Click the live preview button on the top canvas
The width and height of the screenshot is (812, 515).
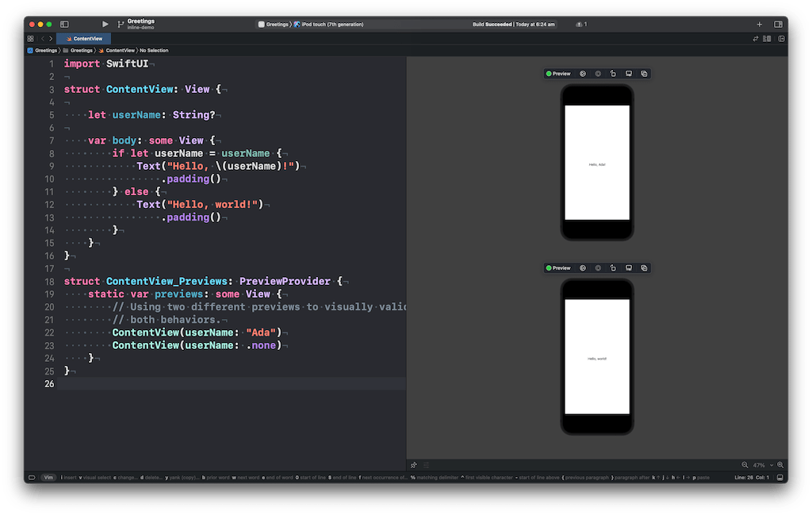(582, 73)
